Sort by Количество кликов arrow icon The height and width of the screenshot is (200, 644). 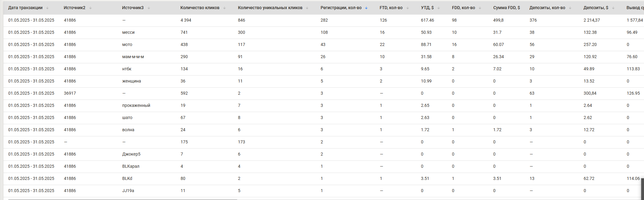click(x=224, y=8)
